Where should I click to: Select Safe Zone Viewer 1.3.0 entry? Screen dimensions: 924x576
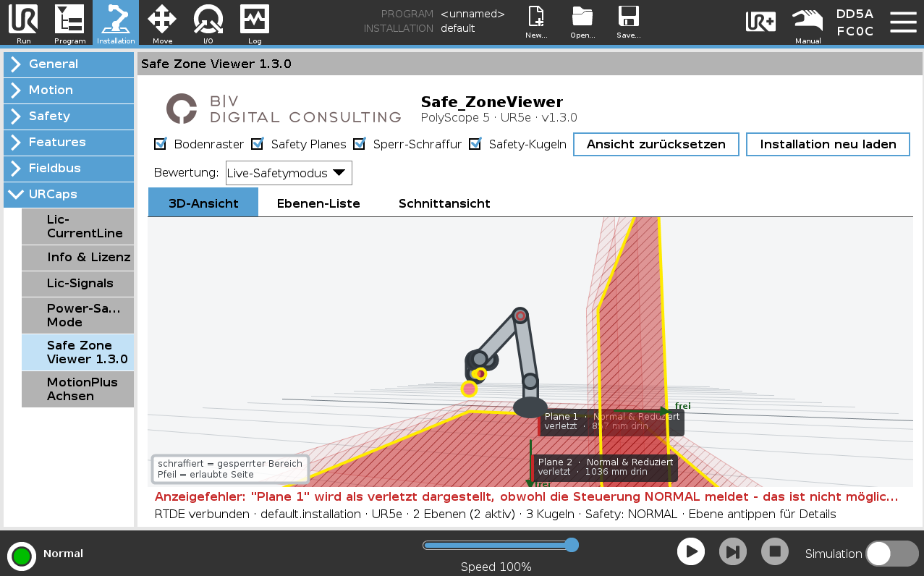77,352
